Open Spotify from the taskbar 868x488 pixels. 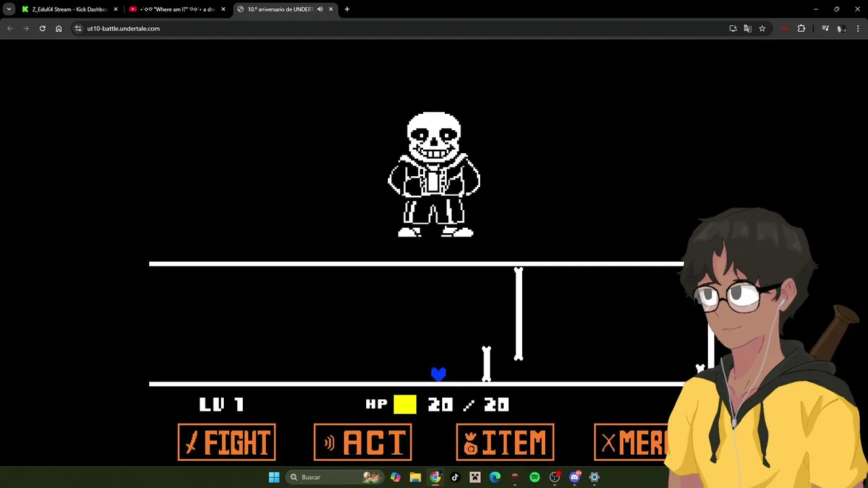(x=534, y=477)
